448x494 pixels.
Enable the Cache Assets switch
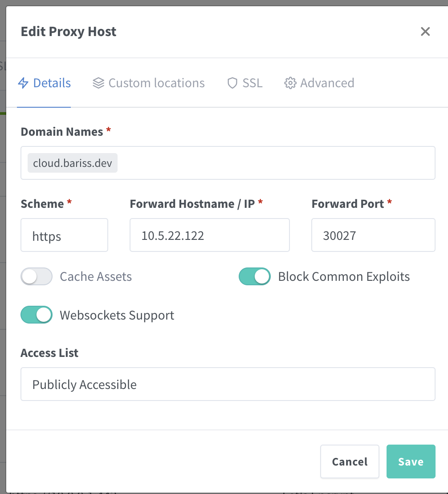(37, 276)
